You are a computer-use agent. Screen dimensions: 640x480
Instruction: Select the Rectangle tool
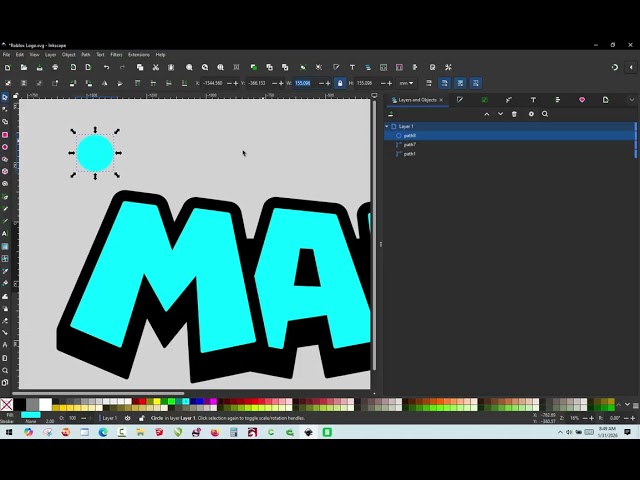coord(5,135)
